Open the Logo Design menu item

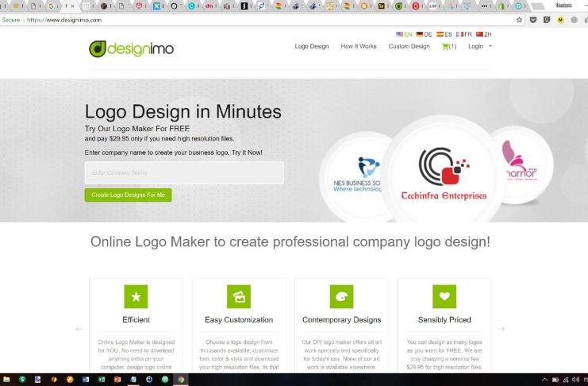[312, 46]
